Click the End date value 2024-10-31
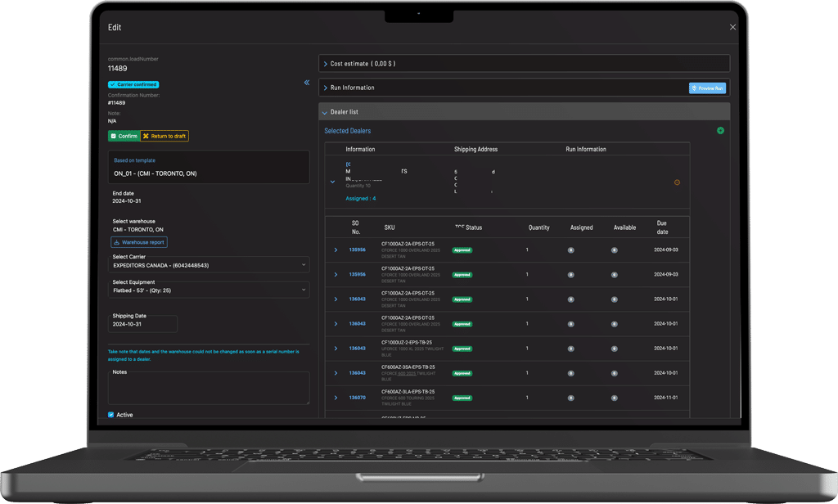Image resolution: width=838 pixels, height=504 pixels. click(127, 201)
